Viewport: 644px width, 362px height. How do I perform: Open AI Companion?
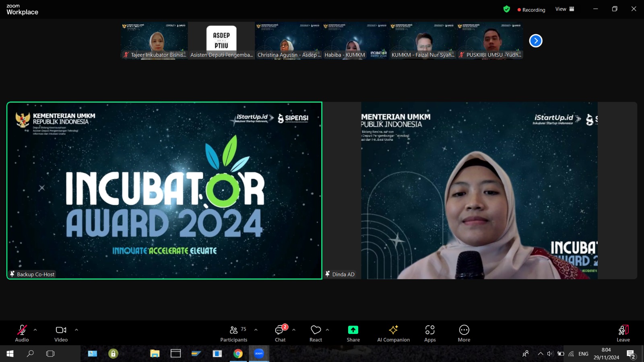pyautogui.click(x=393, y=333)
